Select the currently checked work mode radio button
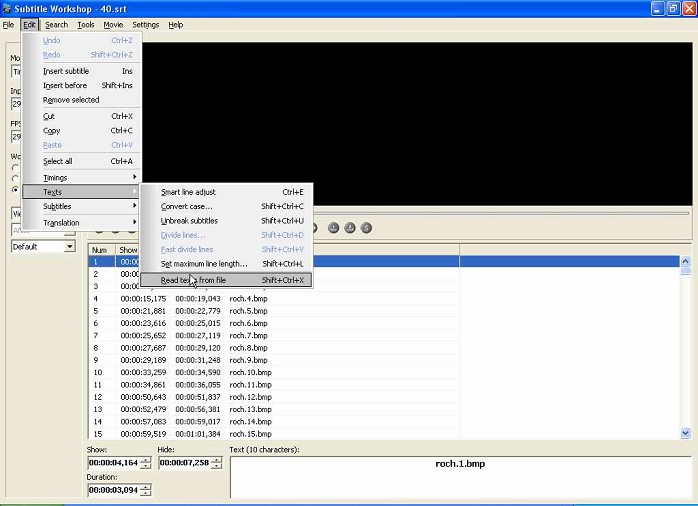Viewport: 698px width, 506px height. (x=16, y=190)
